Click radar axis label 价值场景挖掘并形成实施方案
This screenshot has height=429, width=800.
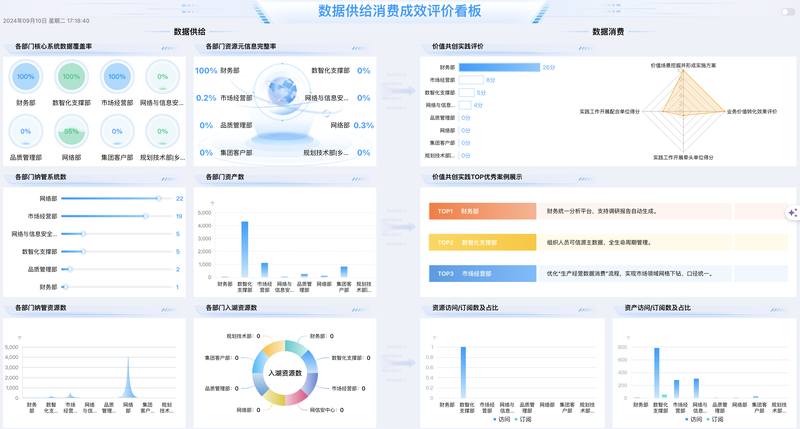(683, 65)
